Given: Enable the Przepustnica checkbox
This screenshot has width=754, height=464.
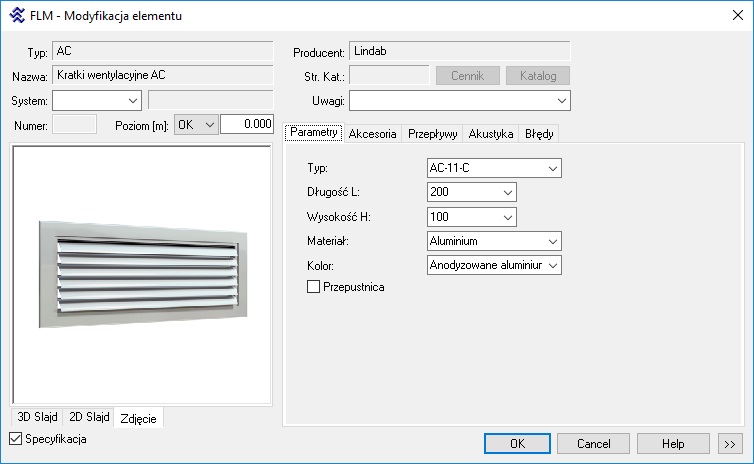Looking at the screenshot, I should click(315, 287).
